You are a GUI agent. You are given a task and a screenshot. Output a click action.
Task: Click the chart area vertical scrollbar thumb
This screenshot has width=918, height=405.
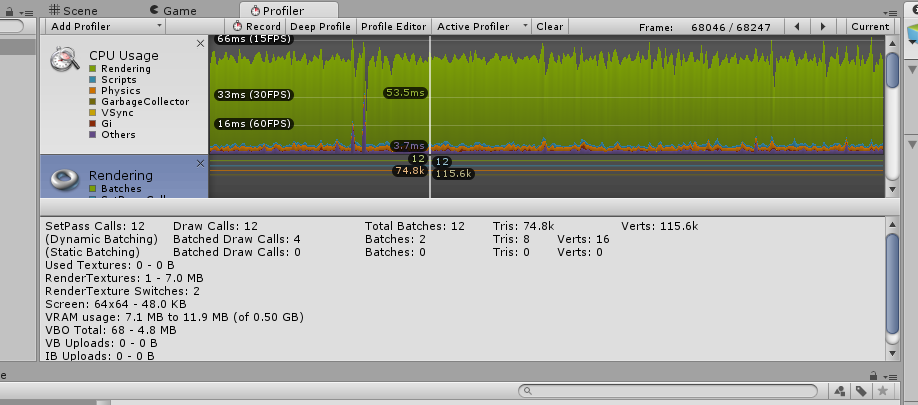[x=892, y=70]
